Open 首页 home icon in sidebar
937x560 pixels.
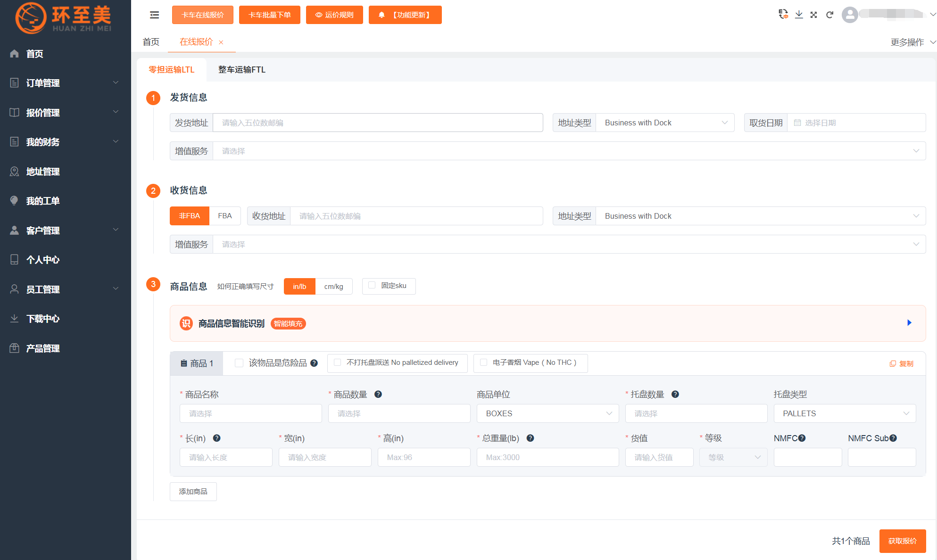pos(15,54)
